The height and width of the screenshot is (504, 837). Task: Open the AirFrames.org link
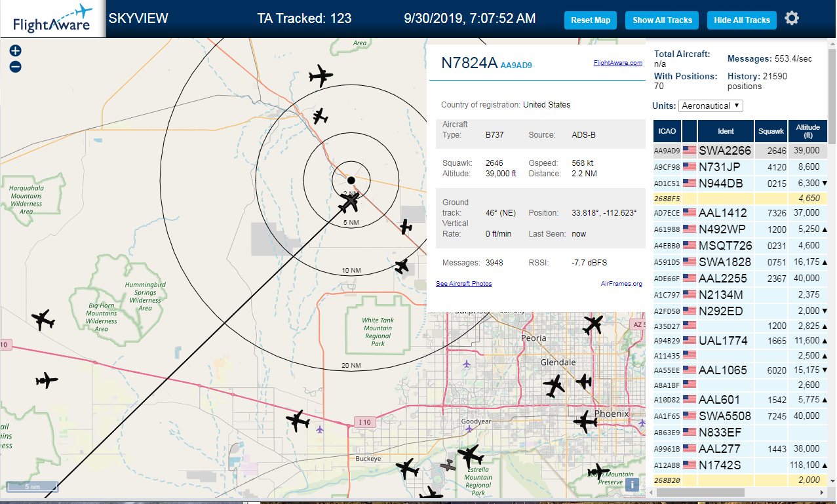621,284
